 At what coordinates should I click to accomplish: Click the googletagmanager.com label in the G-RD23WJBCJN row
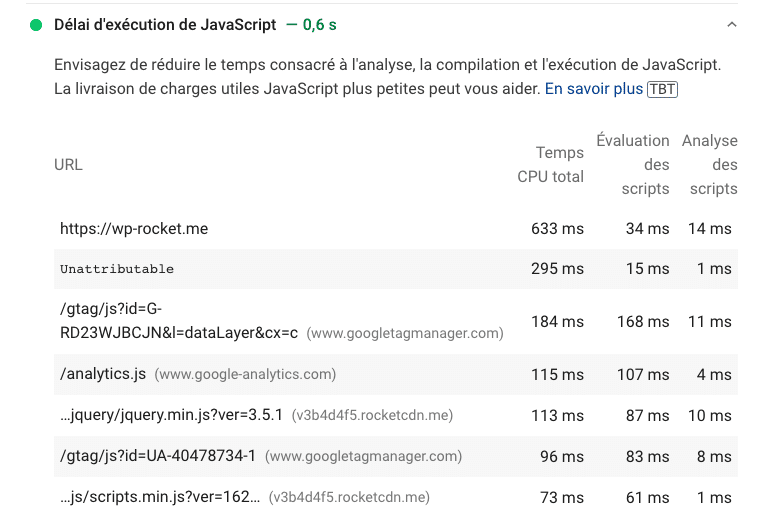click(x=405, y=334)
